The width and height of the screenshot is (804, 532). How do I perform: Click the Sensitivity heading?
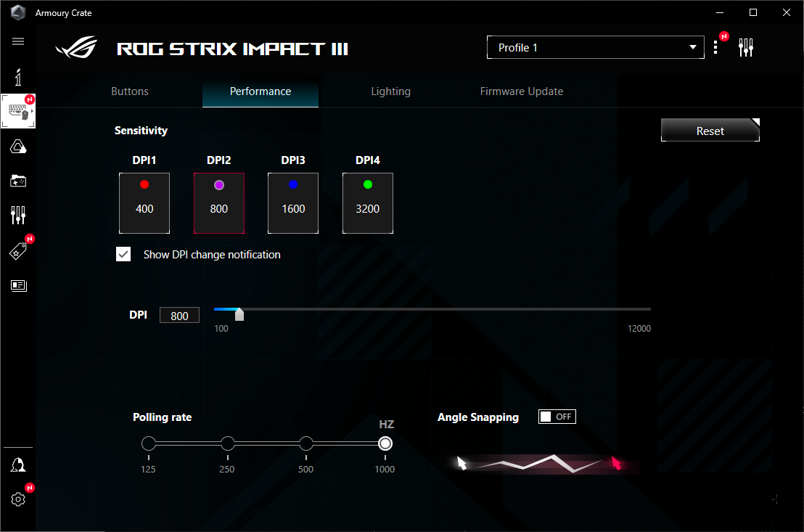coord(141,131)
